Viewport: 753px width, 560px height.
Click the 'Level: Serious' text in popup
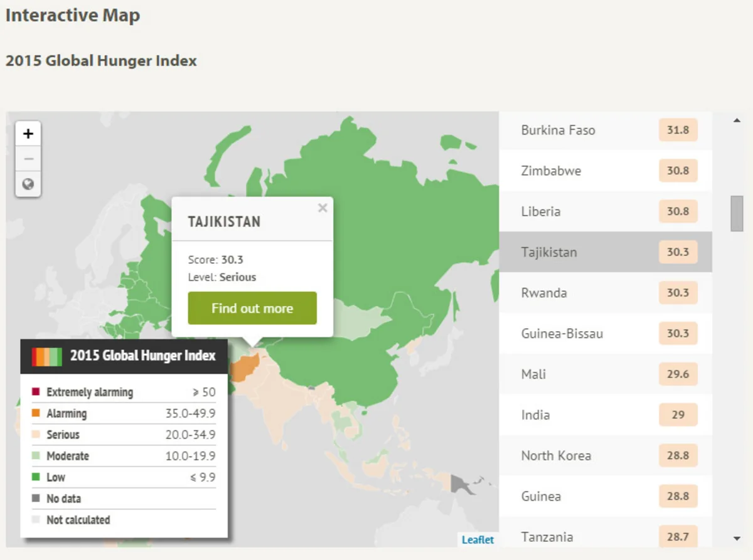click(222, 277)
